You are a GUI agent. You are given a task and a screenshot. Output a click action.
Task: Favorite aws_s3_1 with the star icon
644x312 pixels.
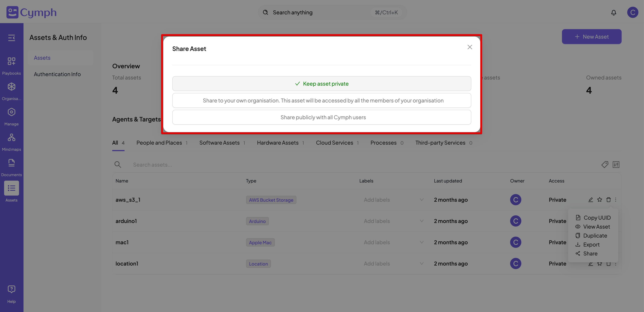[x=599, y=200]
